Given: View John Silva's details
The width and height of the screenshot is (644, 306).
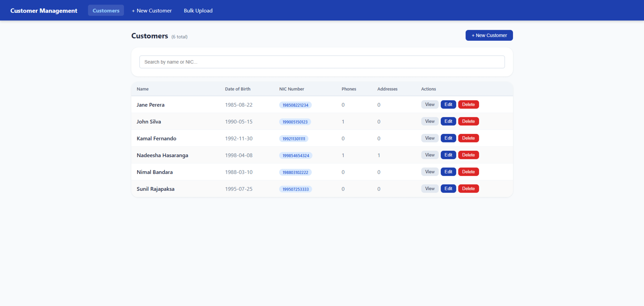Looking at the screenshot, I should click(x=430, y=121).
